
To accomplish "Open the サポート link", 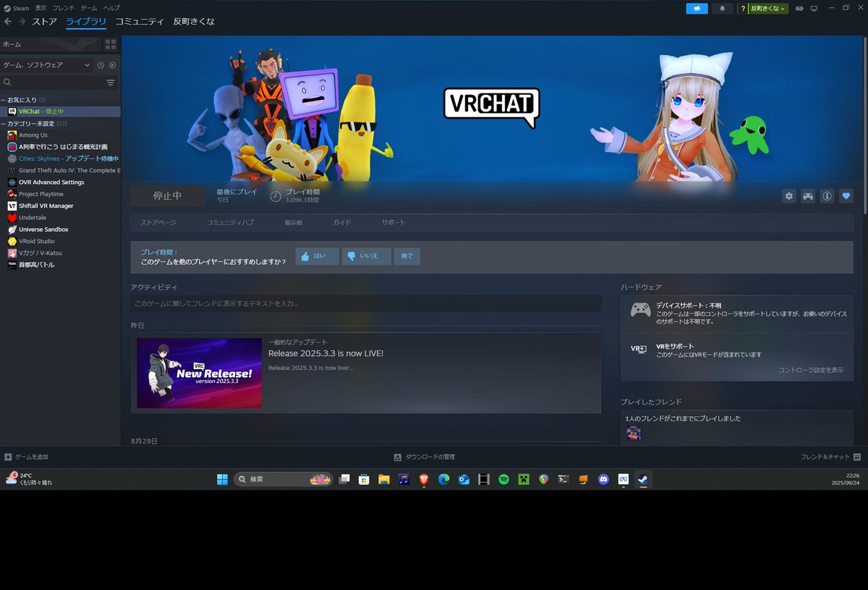I will (393, 223).
